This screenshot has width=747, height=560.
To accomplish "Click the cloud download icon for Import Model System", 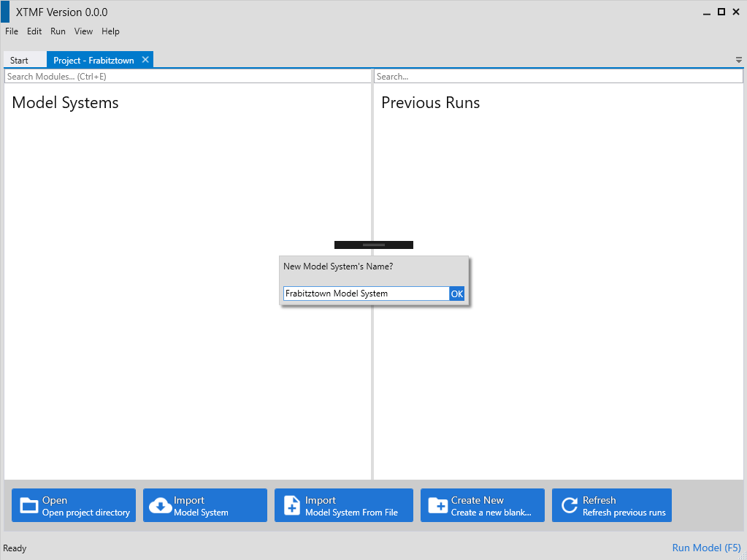I will pyautogui.click(x=160, y=505).
